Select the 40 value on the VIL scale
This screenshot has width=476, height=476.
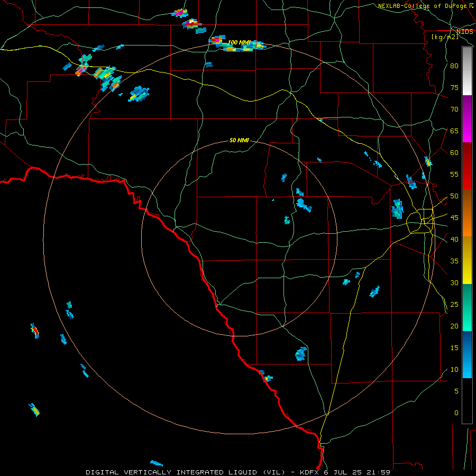tap(454, 240)
